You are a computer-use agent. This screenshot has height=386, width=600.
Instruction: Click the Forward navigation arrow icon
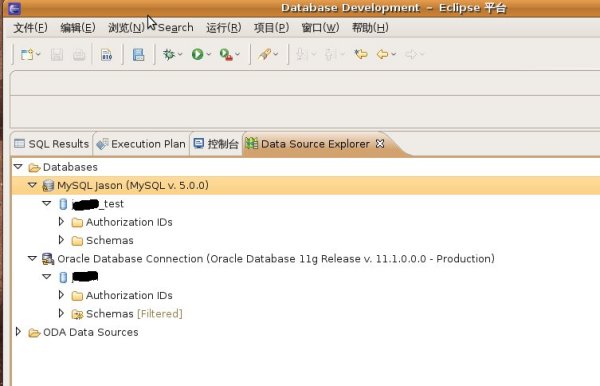(411, 54)
